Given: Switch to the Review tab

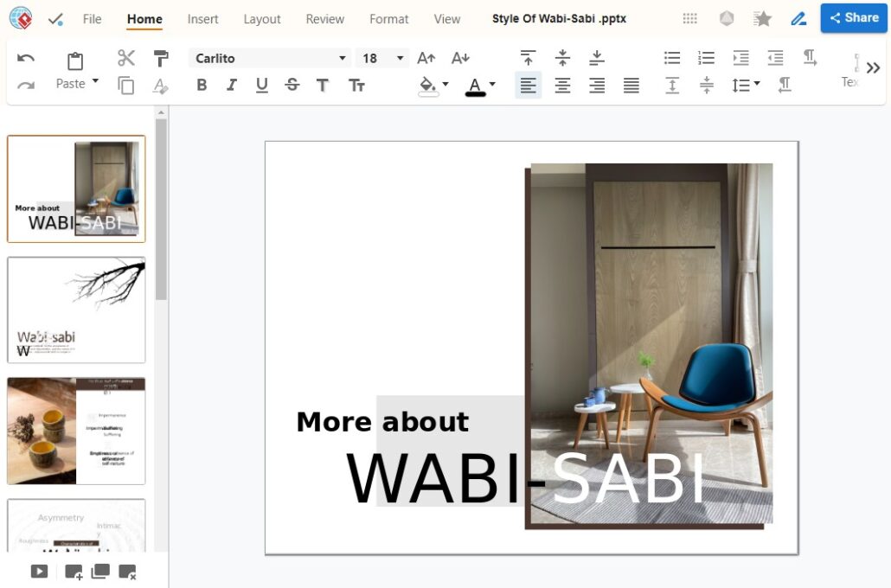Looking at the screenshot, I should coord(324,18).
